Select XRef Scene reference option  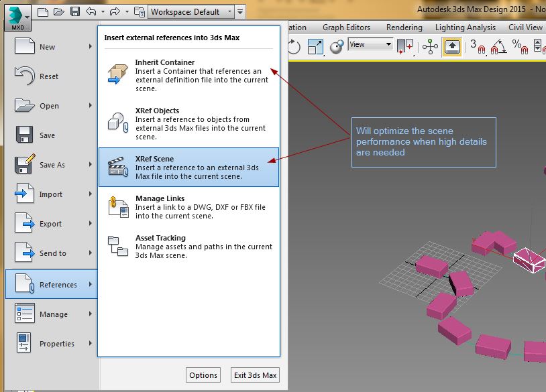(x=188, y=168)
